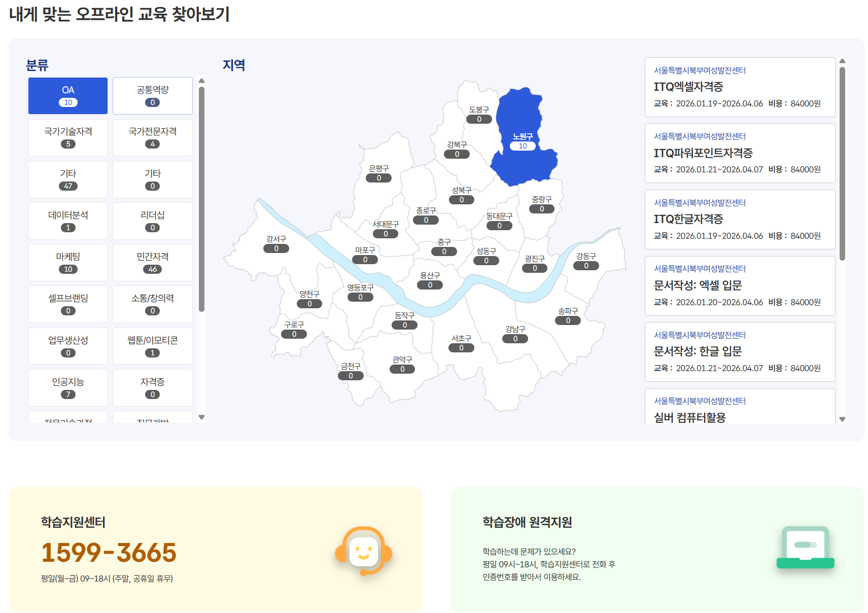Select 영등포구 district on the map
Screen dimensions: 868x613
360,293
